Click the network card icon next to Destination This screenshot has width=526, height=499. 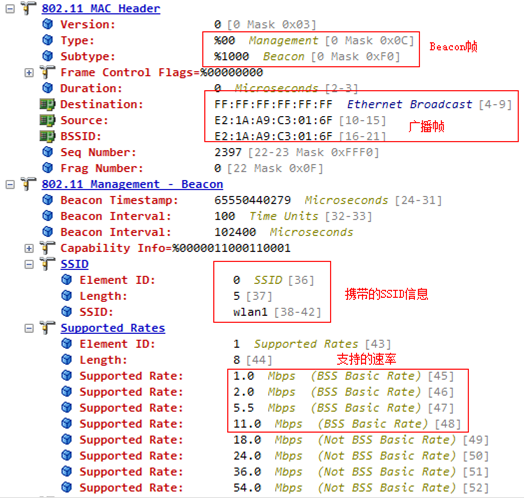point(47,104)
